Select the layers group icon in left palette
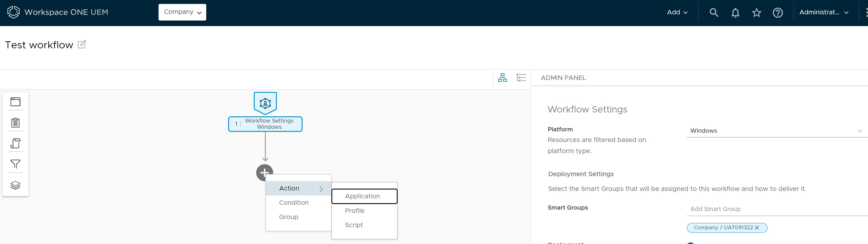The height and width of the screenshot is (244, 868). [x=15, y=185]
